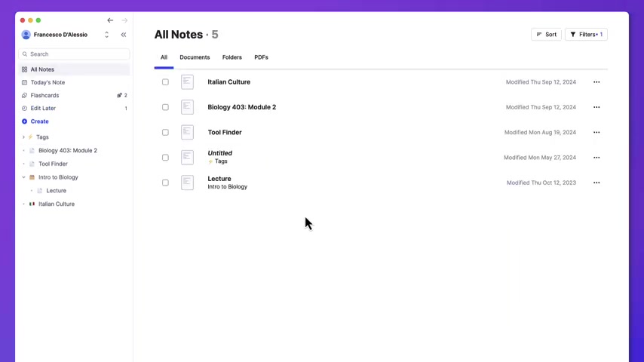644x362 pixels.
Task: Open the Italian Culture note title
Action: click(228, 81)
